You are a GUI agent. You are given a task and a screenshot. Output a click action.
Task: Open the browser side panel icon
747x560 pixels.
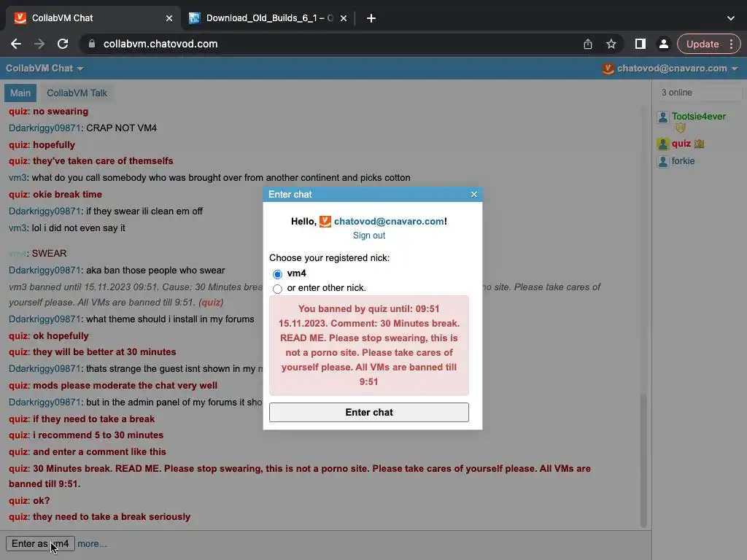click(x=640, y=44)
